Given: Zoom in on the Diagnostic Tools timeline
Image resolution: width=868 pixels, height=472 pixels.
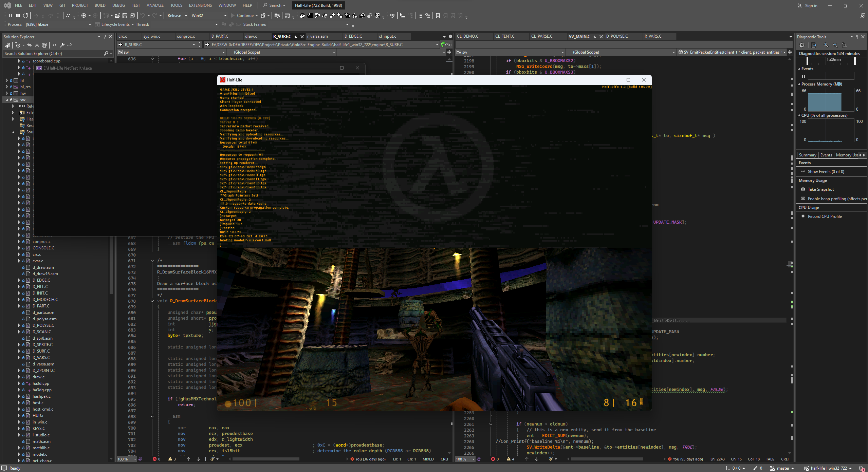Looking at the screenshot, I should 826,45.
